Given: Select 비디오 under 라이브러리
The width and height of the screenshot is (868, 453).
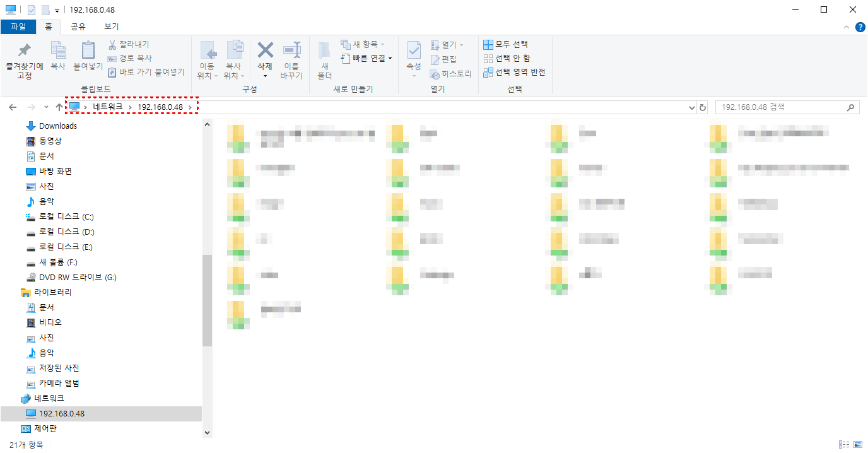Looking at the screenshot, I should pos(50,322).
